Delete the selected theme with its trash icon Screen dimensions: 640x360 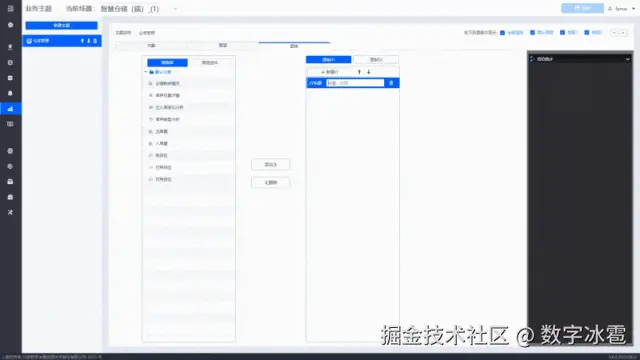click(x=95, y=41)
